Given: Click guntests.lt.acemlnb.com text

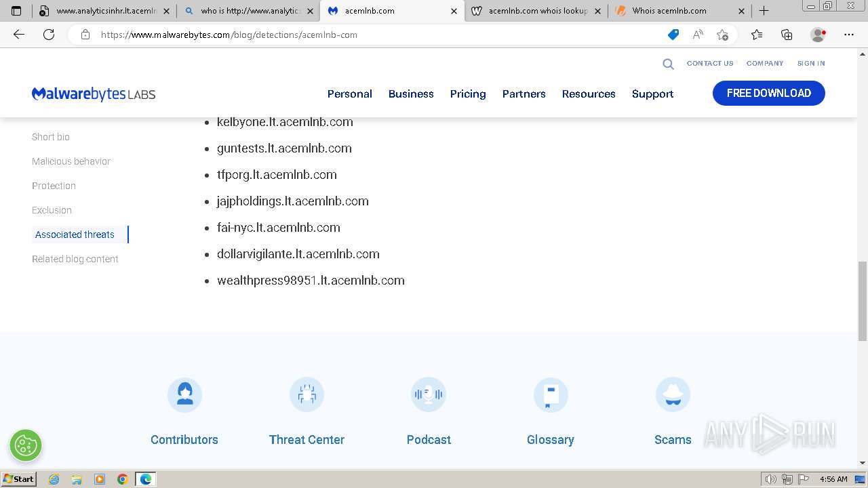Looking at the screenshot, I should [x=284, y=148].
